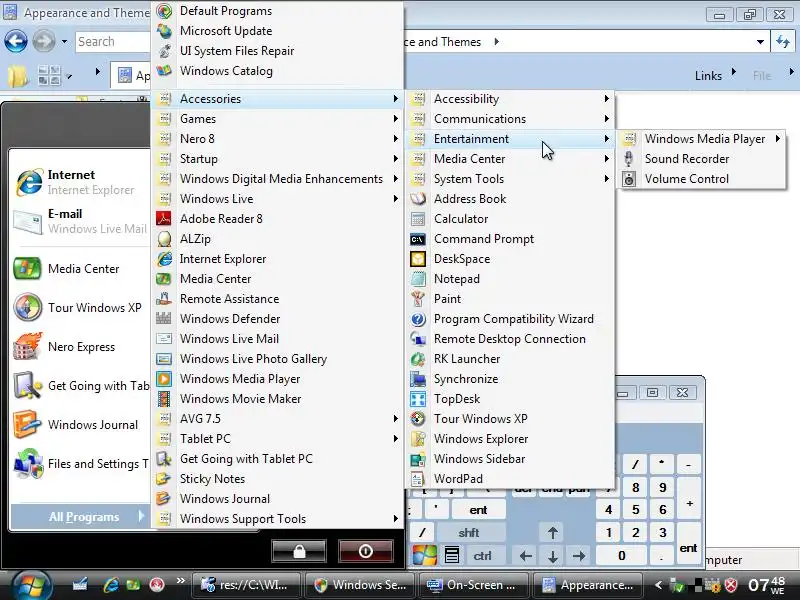
Task: Open Volume Control in Entertainment submenu
Action: tap(702, 179)
